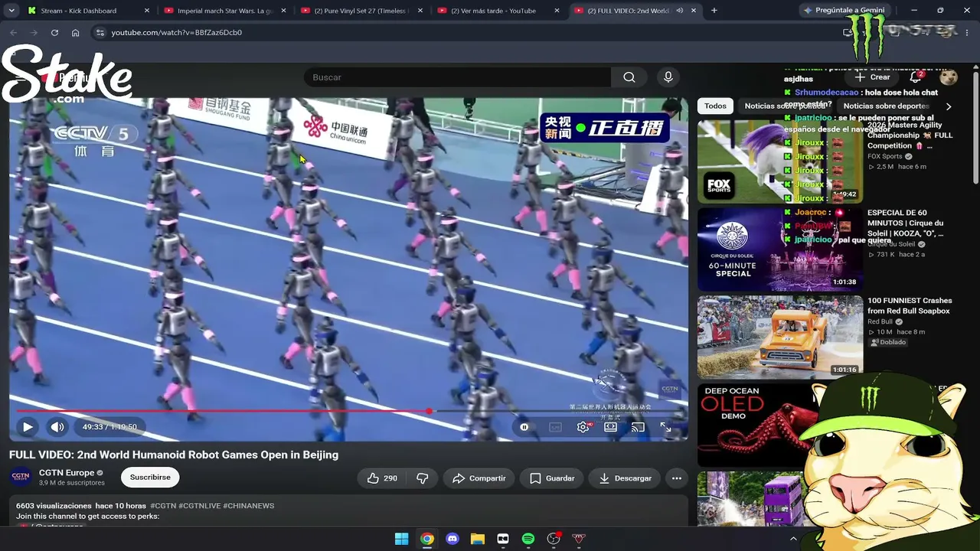Open Google Chrome from the taskbar
980x551 pixels.
coord(427,539)
